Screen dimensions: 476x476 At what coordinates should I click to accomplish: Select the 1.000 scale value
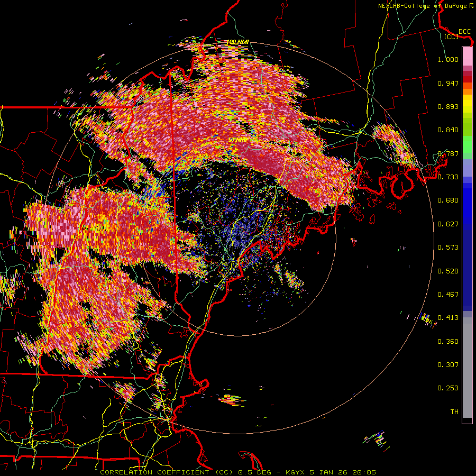(448, 59)
